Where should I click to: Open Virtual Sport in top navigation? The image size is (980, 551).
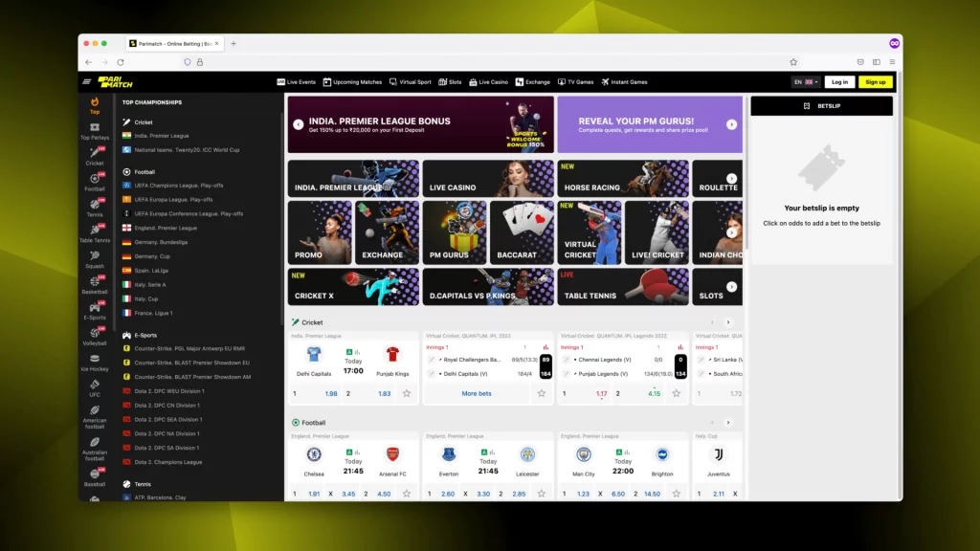[x=410, y=82]
